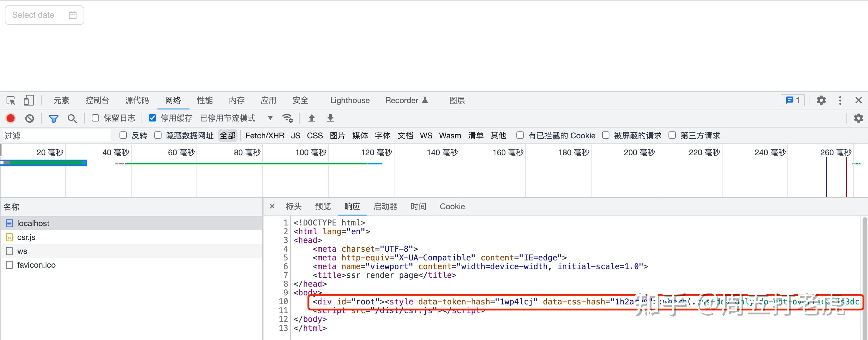
Task: Clear the network request log
Action: [30, 118]
